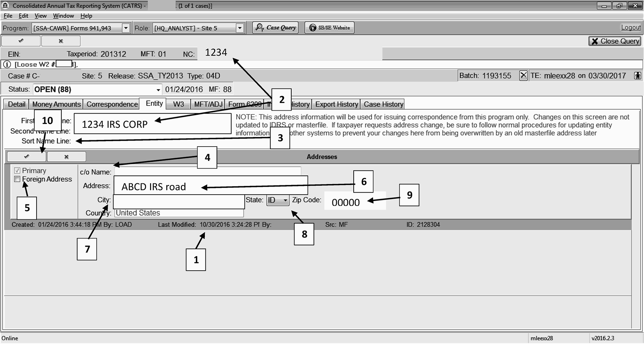This screenshot has height=344, width=644.
Task: Enable the Foreign Address checkbox
Action: pos(17,179)
